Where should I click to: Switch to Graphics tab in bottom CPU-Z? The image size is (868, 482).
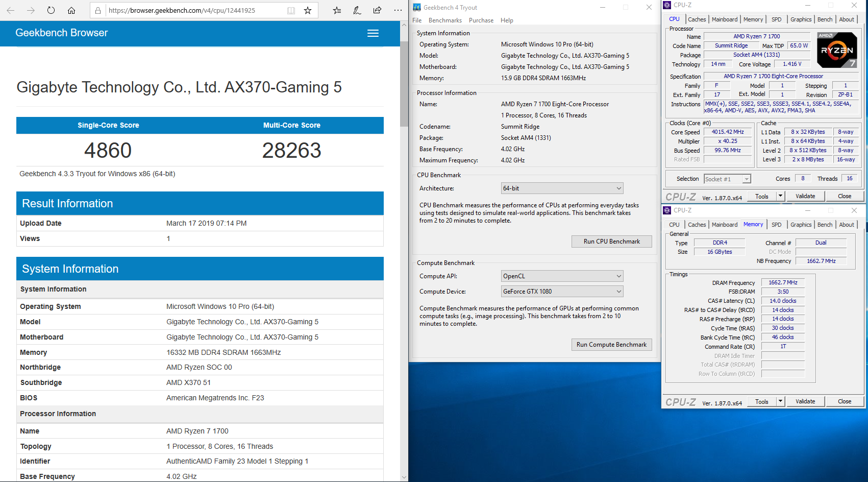tap(801, 225)
